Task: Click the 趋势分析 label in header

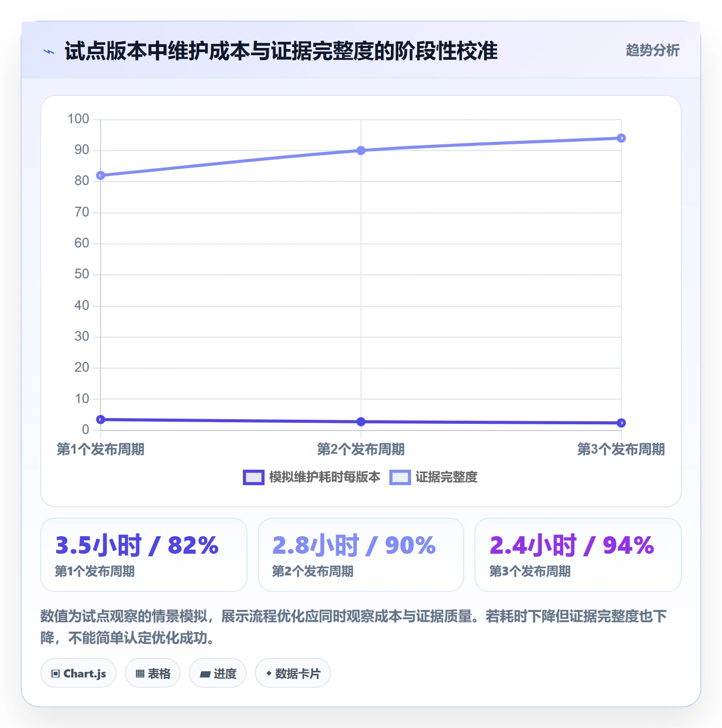Action: (x=652, y=51)
